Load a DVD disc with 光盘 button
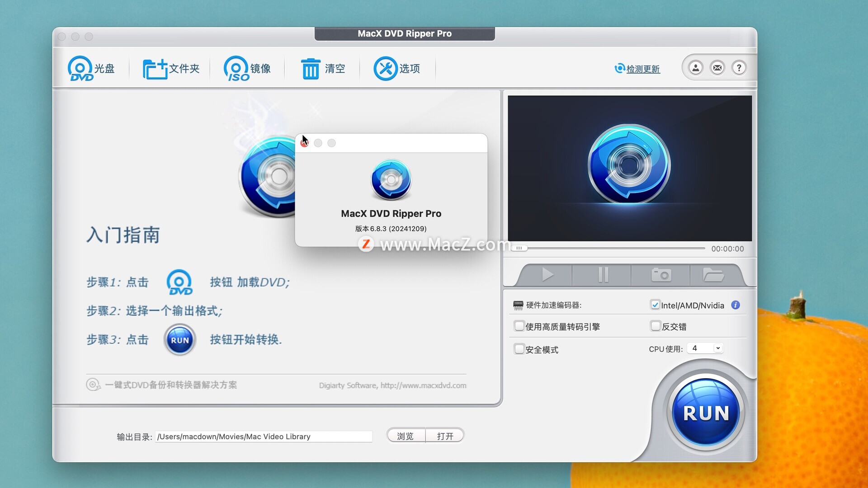 [91, 69]
